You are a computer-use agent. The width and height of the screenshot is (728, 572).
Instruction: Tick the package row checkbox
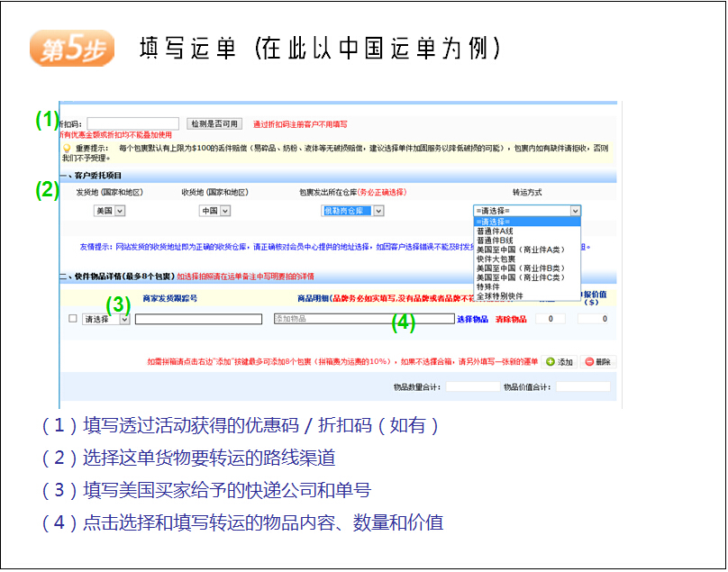click(x=73, y=319)
